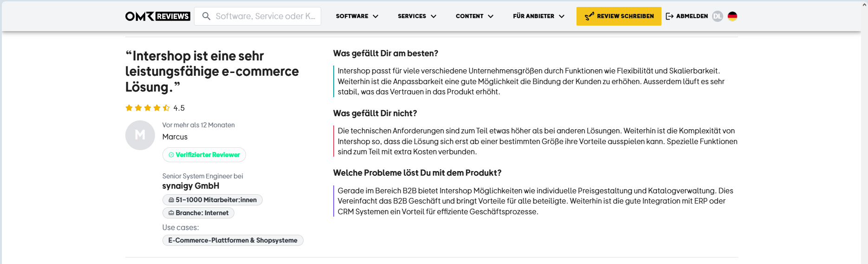The image size is (868, 264).
Task: Click the 51-1000 Mitarbeiter:innen tag
Action: 212,200
